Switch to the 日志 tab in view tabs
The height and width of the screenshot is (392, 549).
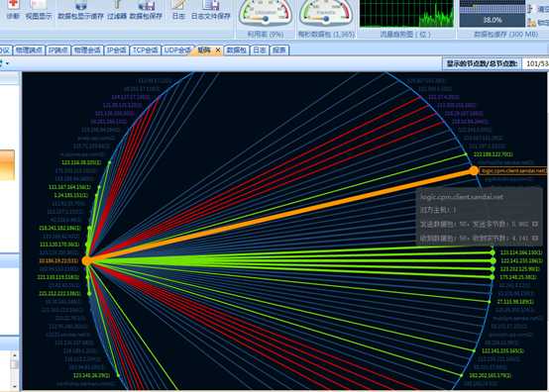click(x=260, y=50)
